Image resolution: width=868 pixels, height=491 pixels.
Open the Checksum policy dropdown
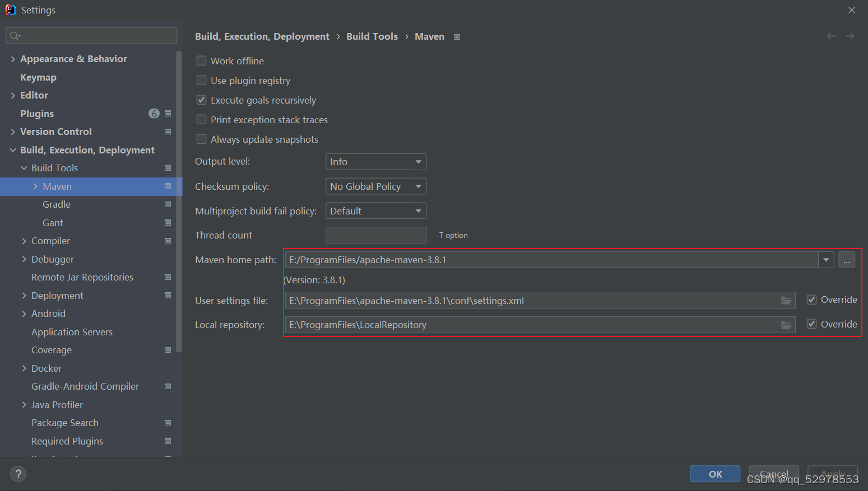tap(376, 186)
